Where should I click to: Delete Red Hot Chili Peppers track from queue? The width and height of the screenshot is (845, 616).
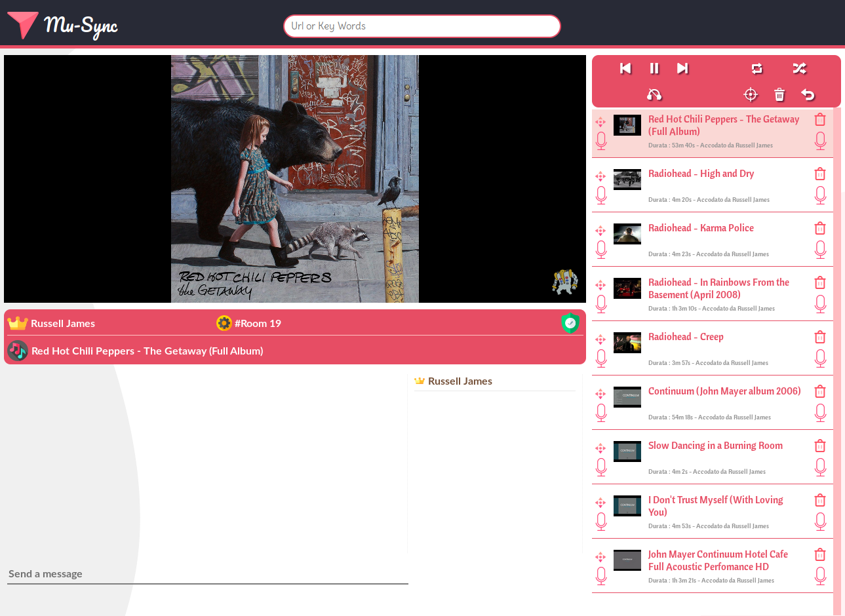820,119
